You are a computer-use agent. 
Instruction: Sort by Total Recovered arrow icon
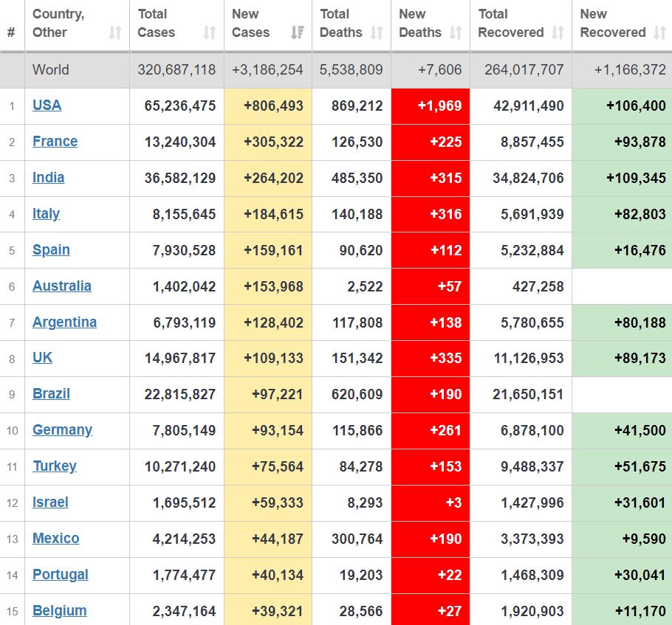558,32
